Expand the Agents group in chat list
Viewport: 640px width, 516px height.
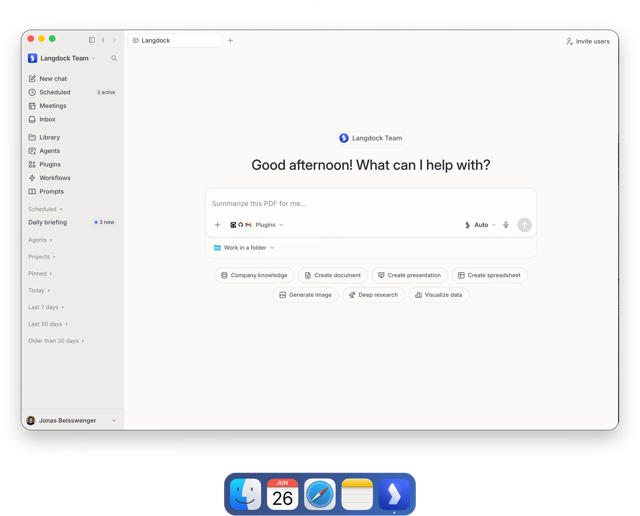pos(40,240)
